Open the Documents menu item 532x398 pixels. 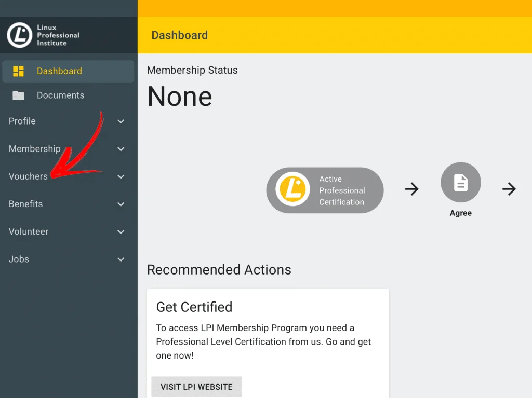click(x=60, y=95)
